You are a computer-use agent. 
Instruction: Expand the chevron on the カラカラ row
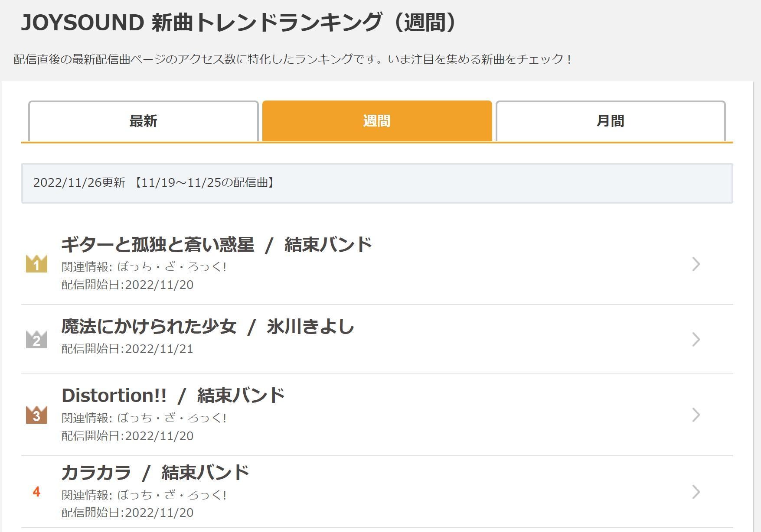[696, 493]
